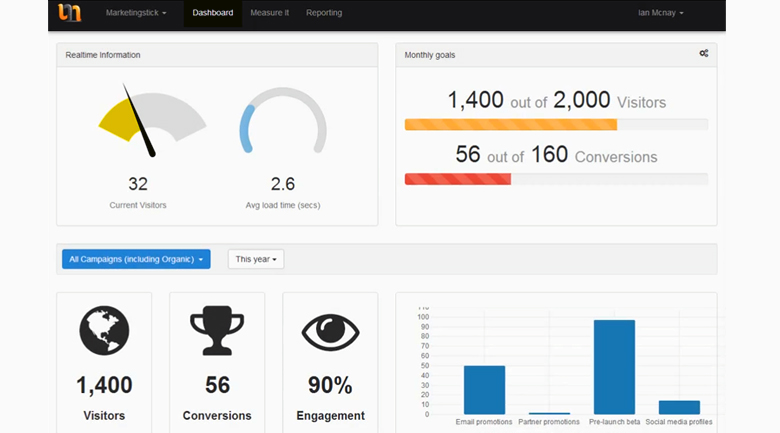The height and width of the screenshot is (433, 780).
Task: Click the 1,400 Visitors stat card number
Action: pos(104,385)
